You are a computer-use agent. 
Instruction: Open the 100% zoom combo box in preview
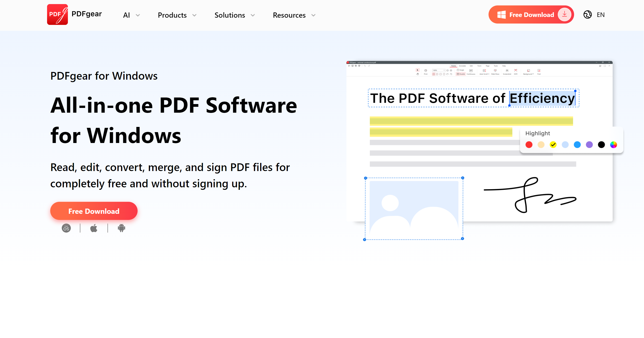pyautogui.click(x=439, y=71)
